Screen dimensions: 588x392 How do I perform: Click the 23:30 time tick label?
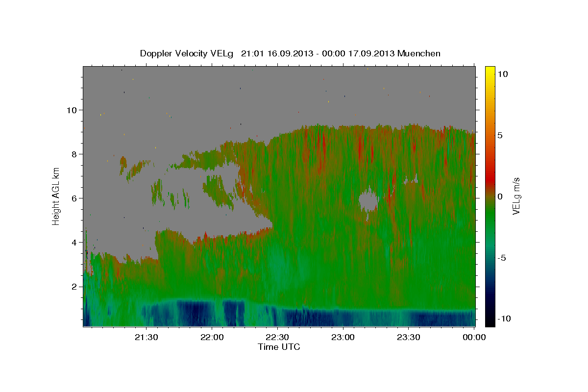[408, 337]
